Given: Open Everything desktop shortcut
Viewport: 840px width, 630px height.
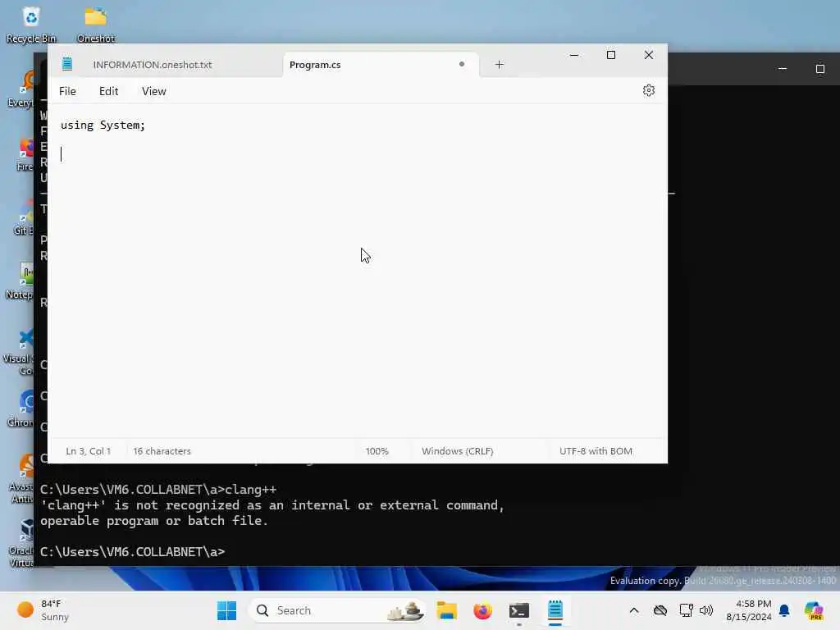Looking at the screenshot, I should click(x=21, y=90).
